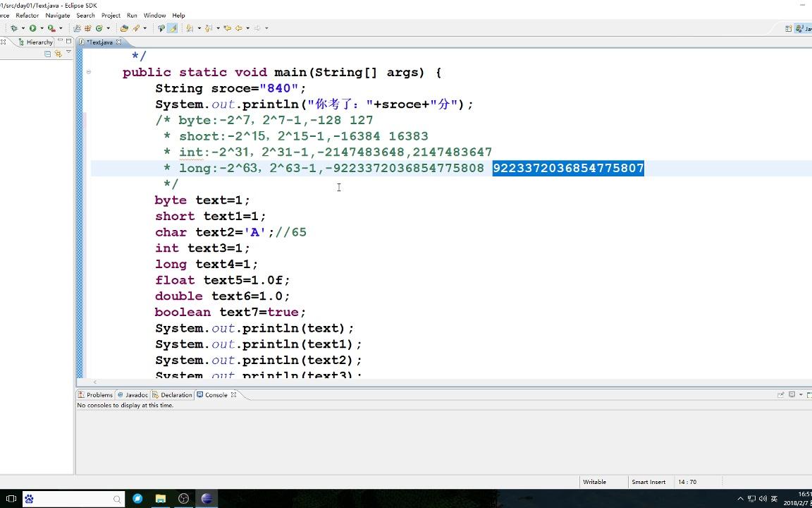This screenshot has width=812, height=508.
Task: Click the Pin Console icon
Action: [781, 395]
